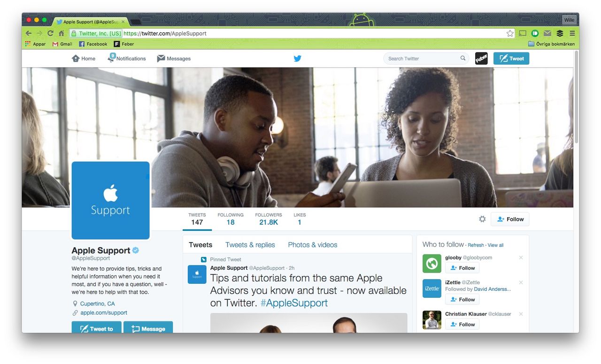Open the Övriga bokmärken folder
The width and height of the screenshot is (601, 364).
click(x=552, y=44)
